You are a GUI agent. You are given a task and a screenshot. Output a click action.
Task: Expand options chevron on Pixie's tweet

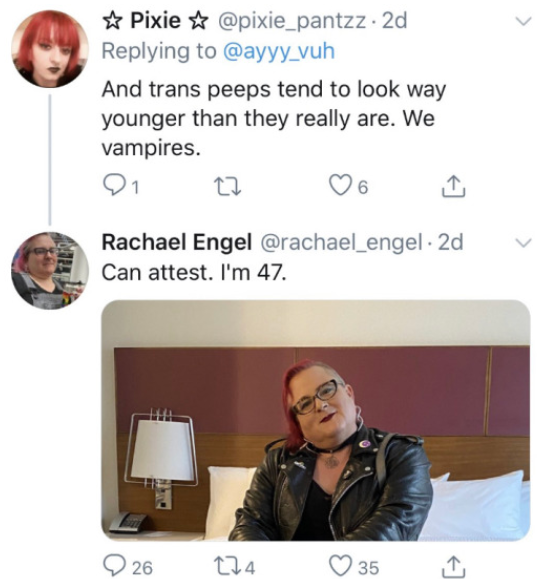[x=523, y=21]
